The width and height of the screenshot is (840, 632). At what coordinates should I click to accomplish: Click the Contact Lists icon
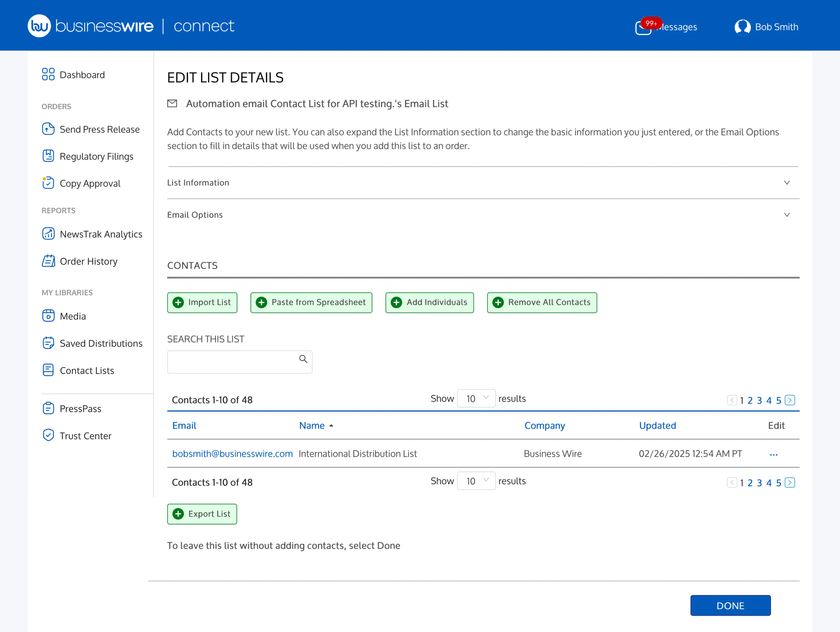(x=48, y=370)
